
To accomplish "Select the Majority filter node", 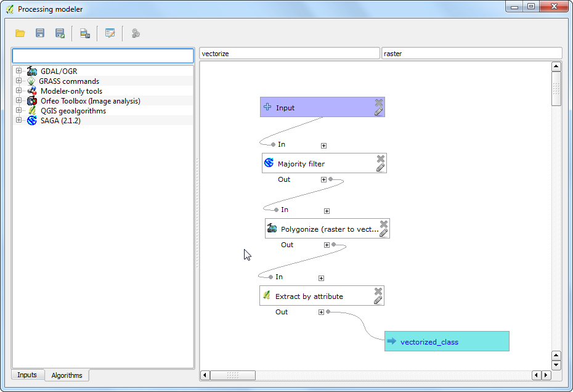I will click(324, 163).
